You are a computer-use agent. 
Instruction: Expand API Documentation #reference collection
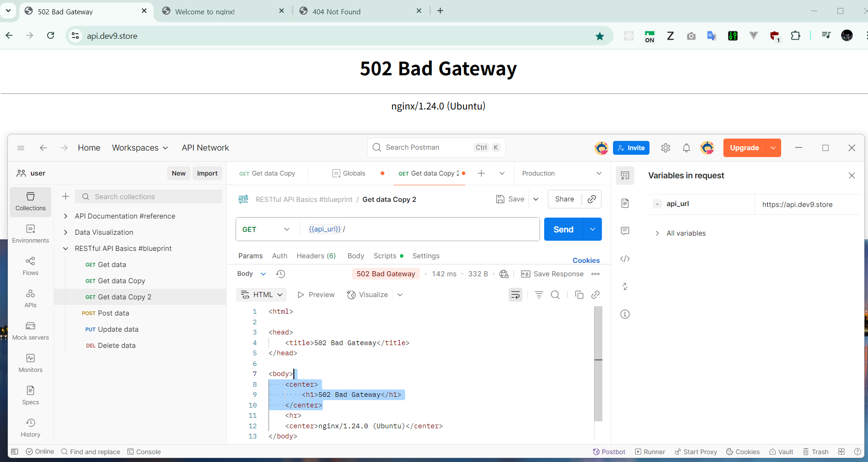pyautogui.click(x=66, y=216)
